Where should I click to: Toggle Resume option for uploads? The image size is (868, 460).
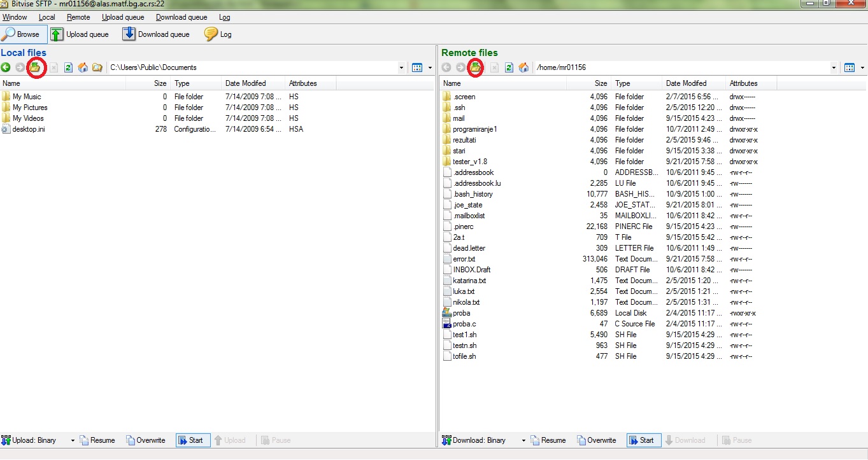pyautogui.click(x=97, y=440)
